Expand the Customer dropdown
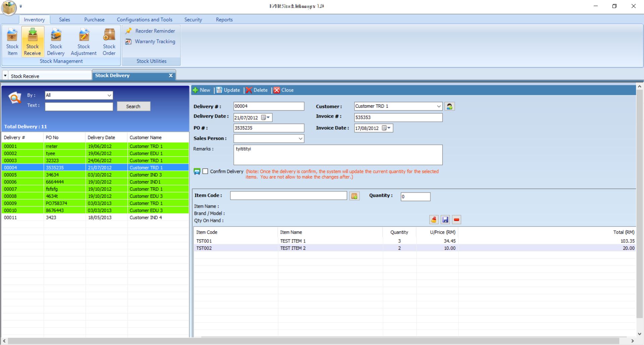The height and width of the screenshot is (345, 644). click(439, 106)
